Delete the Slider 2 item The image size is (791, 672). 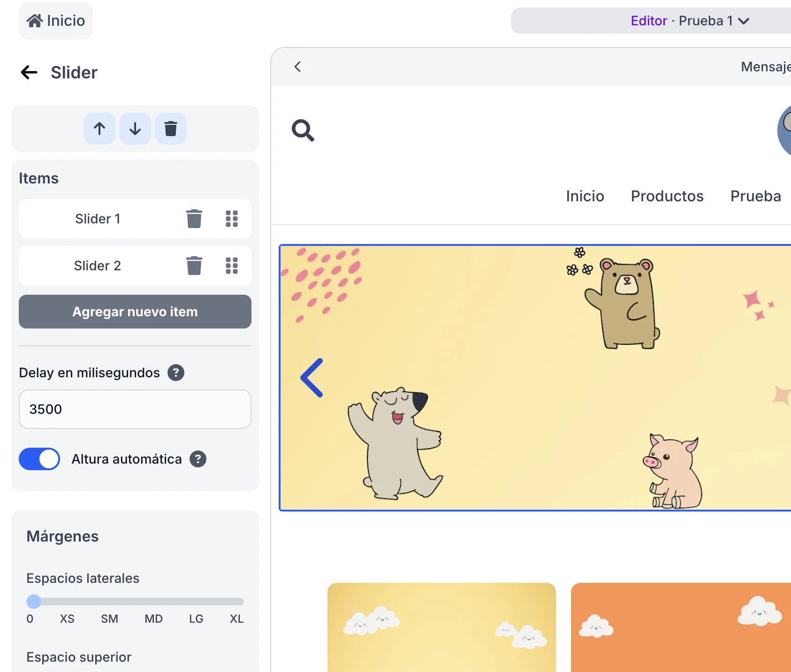(194, 266)
